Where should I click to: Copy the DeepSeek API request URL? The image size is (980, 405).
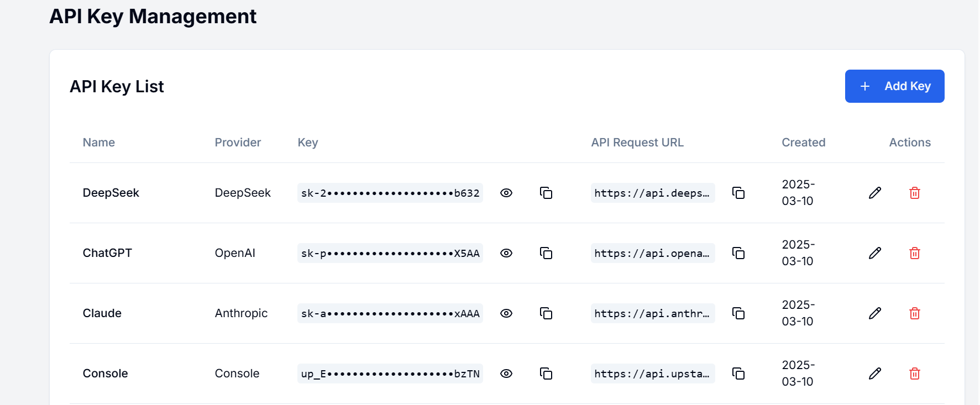coord(738,193)
